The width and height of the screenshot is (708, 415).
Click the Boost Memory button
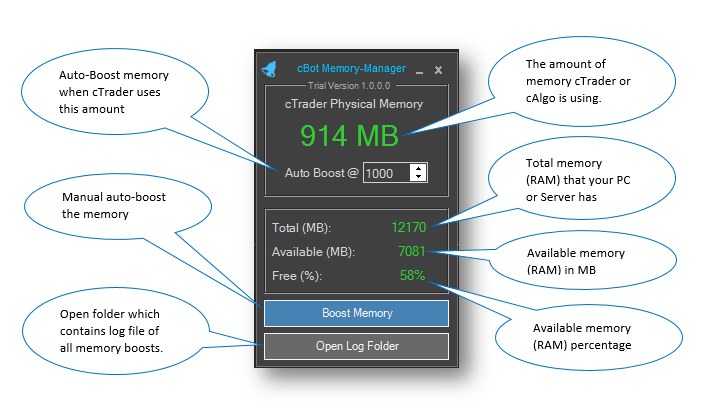tap(356, 313)
